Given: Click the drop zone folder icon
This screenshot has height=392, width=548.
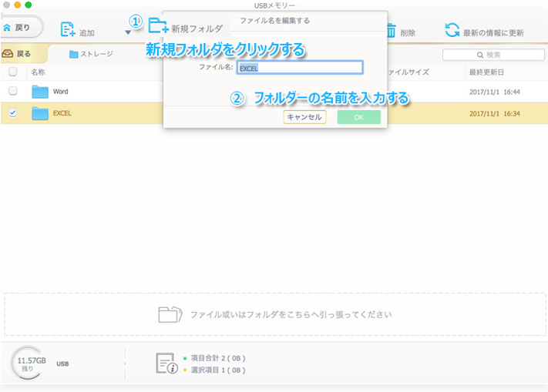Looking at the screenshot, I should point(170,314).
